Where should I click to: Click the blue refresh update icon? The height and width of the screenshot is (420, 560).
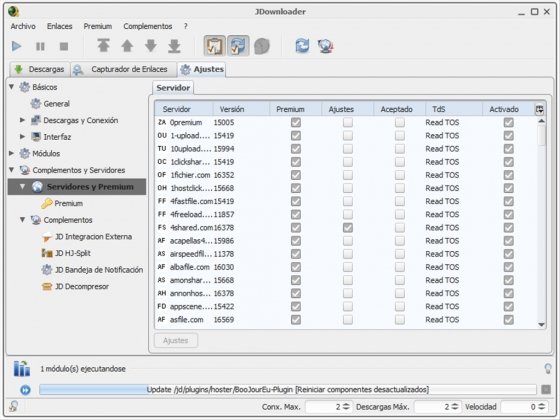302,46
